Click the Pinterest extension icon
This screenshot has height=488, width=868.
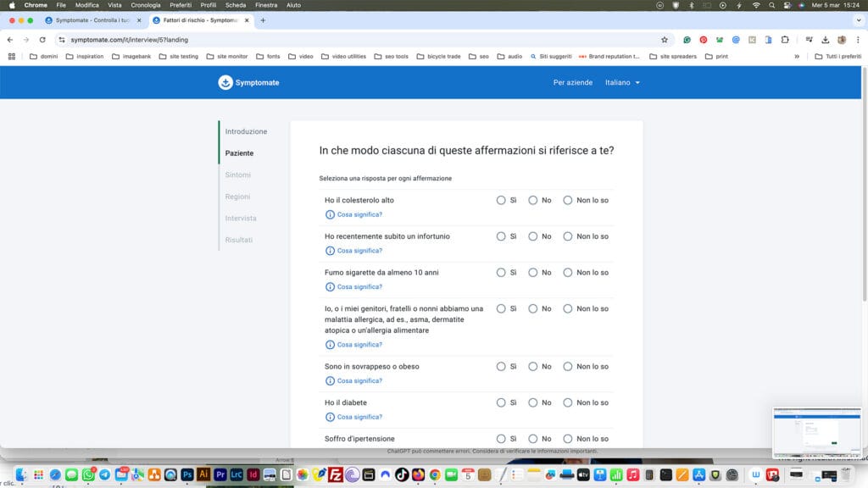click(x=703, y=40)
